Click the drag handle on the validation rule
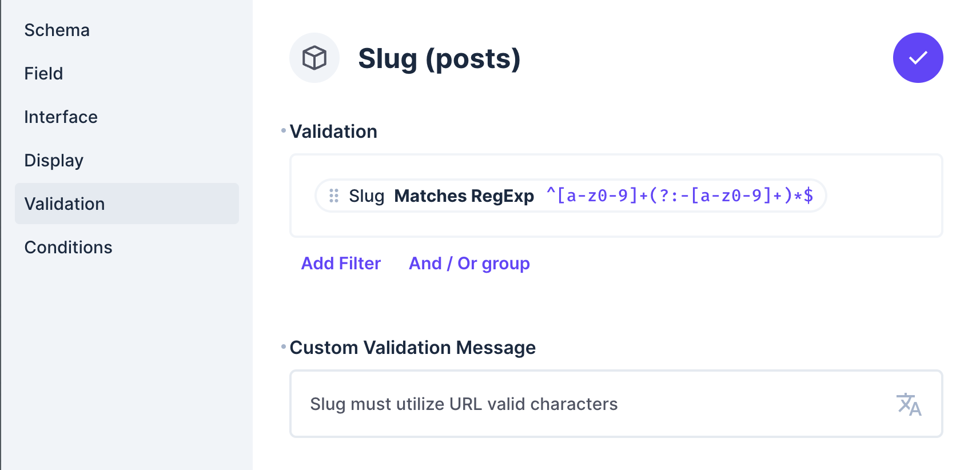The width and height of the screenshot is (980, 470). pyautogui.click(x=333, y=196)
